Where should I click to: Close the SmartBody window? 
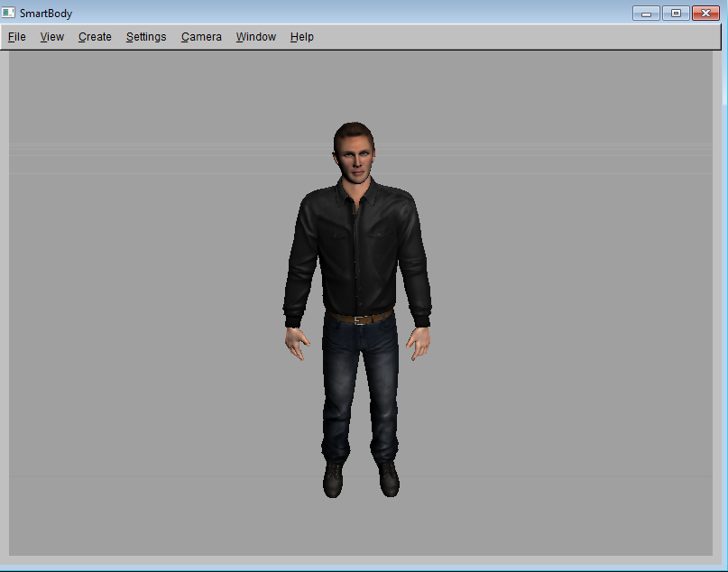705,13
